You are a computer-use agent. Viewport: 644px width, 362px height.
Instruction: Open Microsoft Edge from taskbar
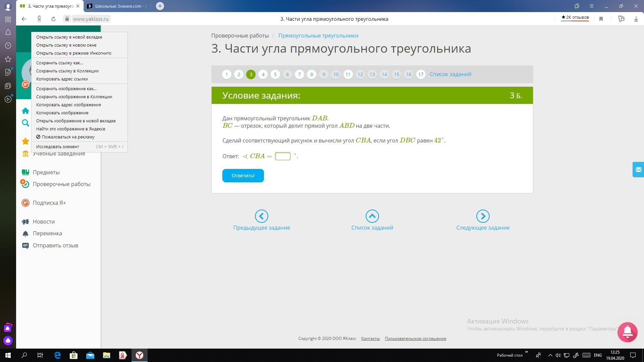[x=57, y=355]
